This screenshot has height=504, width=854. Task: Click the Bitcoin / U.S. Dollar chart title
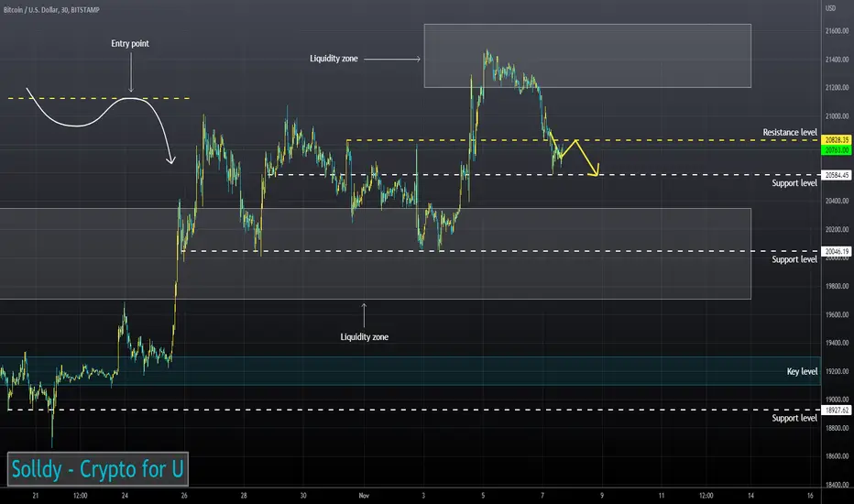click(51, 9)
